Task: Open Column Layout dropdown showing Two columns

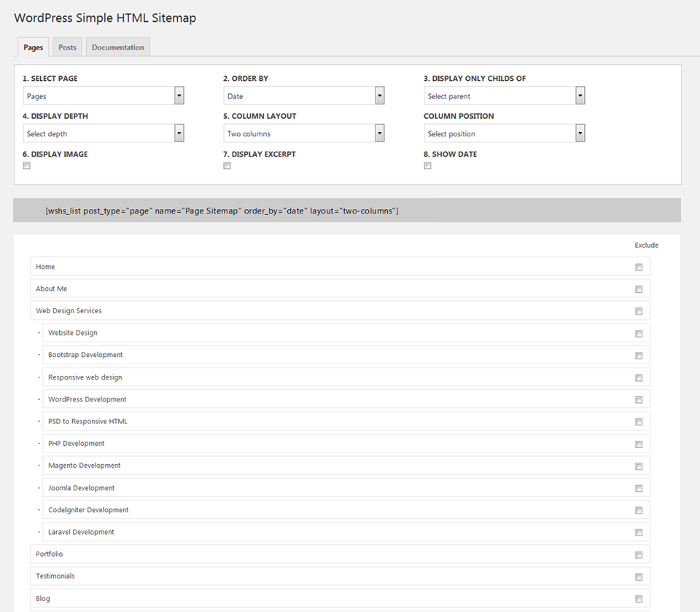Action: click(303, 133)
